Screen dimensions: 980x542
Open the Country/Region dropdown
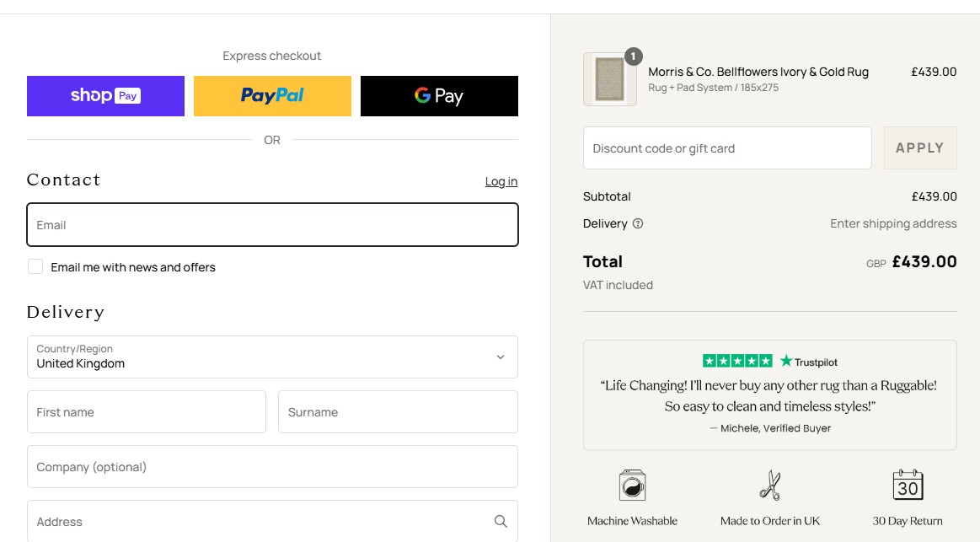[x=271, y=357]
